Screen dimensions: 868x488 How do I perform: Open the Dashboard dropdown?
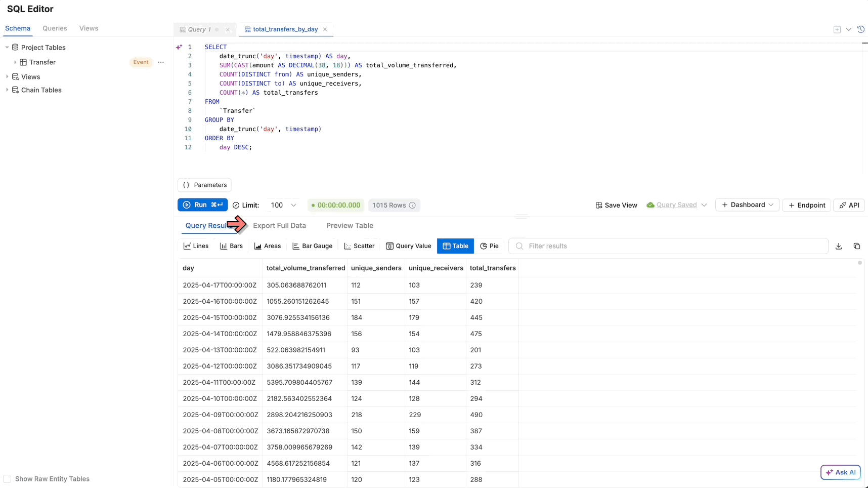(x=747, y=205)
